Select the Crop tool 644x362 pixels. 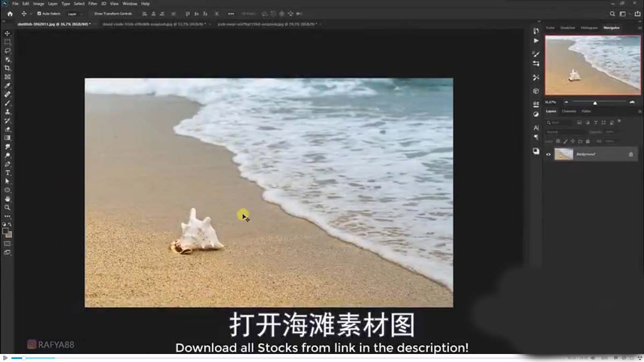(8, 68)
